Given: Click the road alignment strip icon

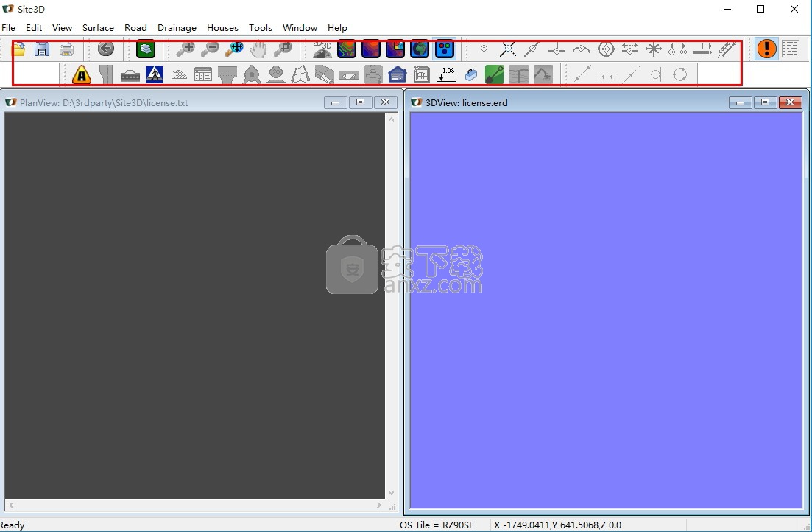Looking at the screenshot, I should [x=106, y=74].
